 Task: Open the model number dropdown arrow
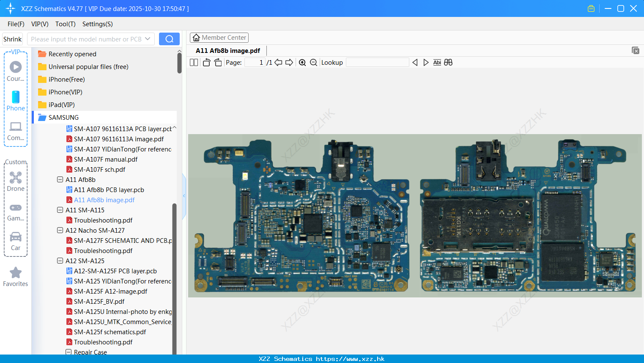(148, 39)
